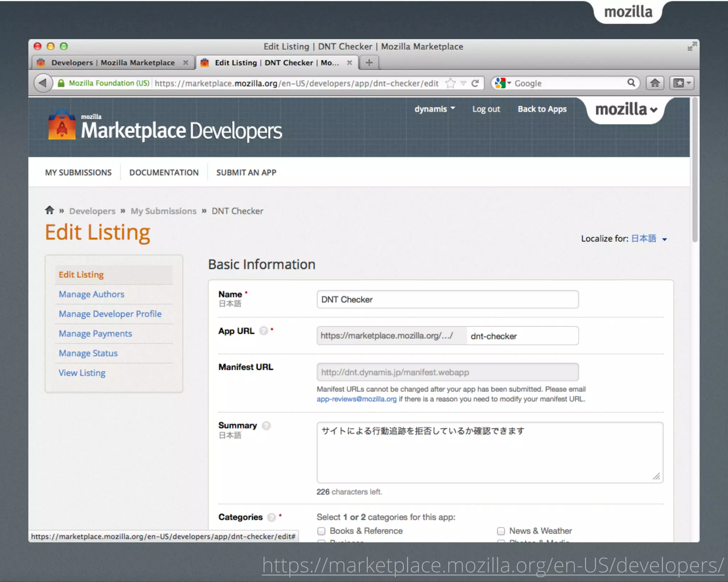This screenshot has width=728, height=582.
Task: Click the App URL slug field dnt-checker
Action: [x=523, y=335]
